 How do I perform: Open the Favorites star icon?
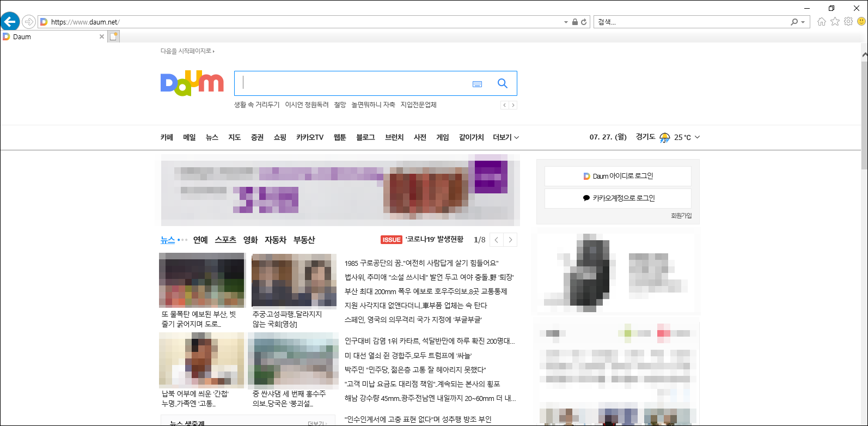tap(835, 22)
